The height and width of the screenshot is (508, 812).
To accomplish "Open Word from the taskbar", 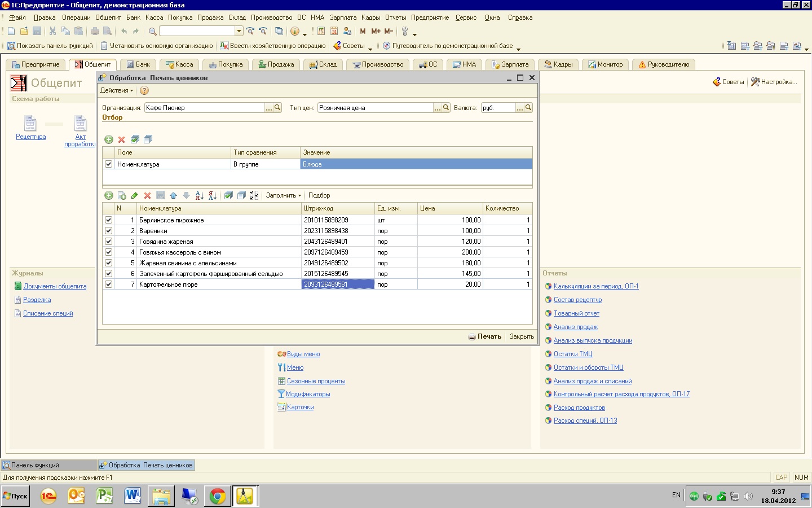I will tap(133, 496).
